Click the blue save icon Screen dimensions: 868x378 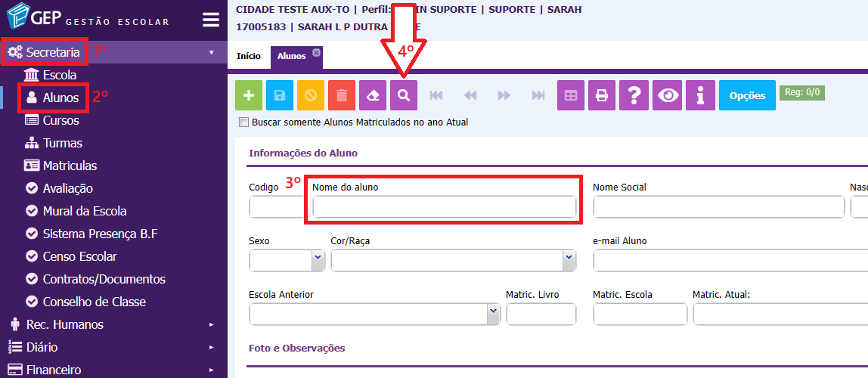click(x=280, y=95)
